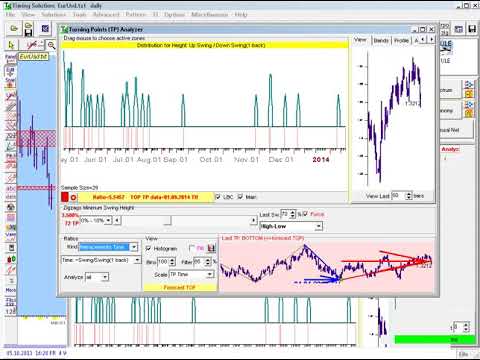Open the High-Low dropdown
This screenshot has width=480, height=360.
pos(319,226)
